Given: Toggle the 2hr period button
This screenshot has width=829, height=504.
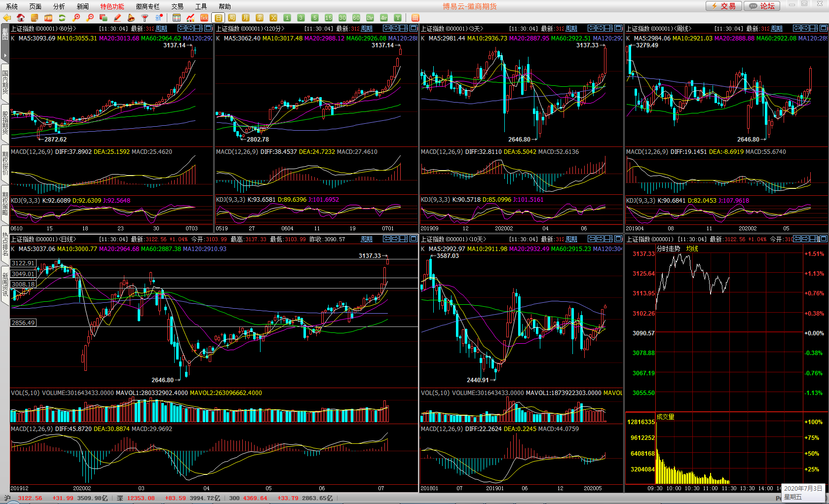Looking at the screenshot, I should (370, 18).
